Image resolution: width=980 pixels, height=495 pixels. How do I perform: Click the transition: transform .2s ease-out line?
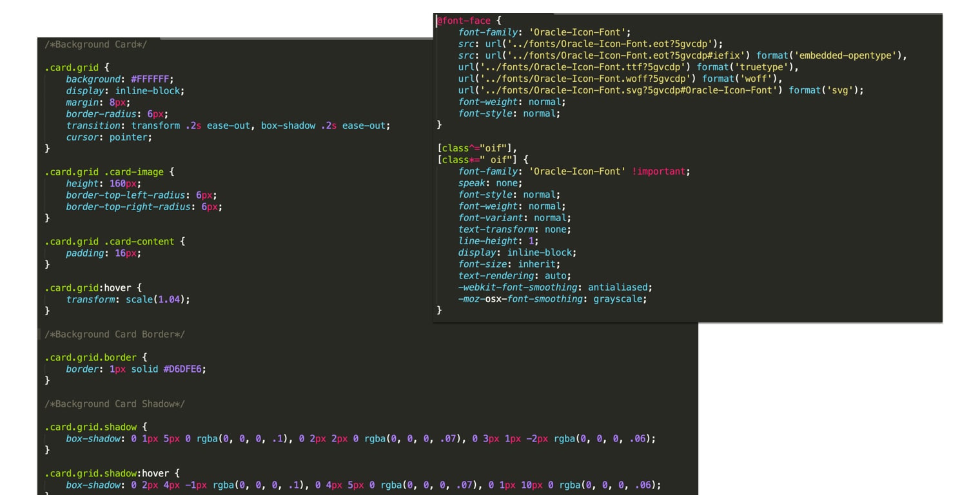tap(228, 126)
